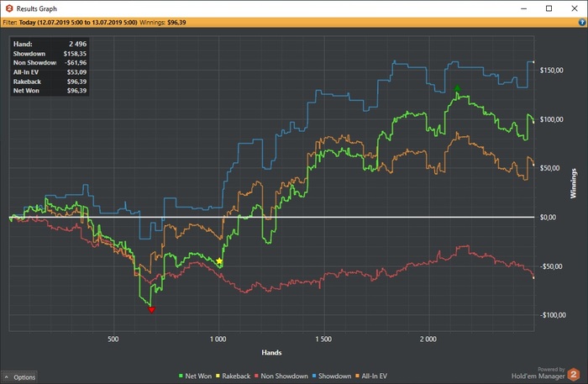Click the Hands x-axis title
Image resolution: width=588 pixels, height=384 pixels.
click(271, 353)
